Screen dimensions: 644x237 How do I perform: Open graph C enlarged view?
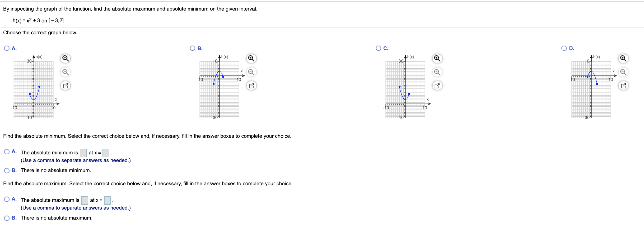[x=437, y=86]
